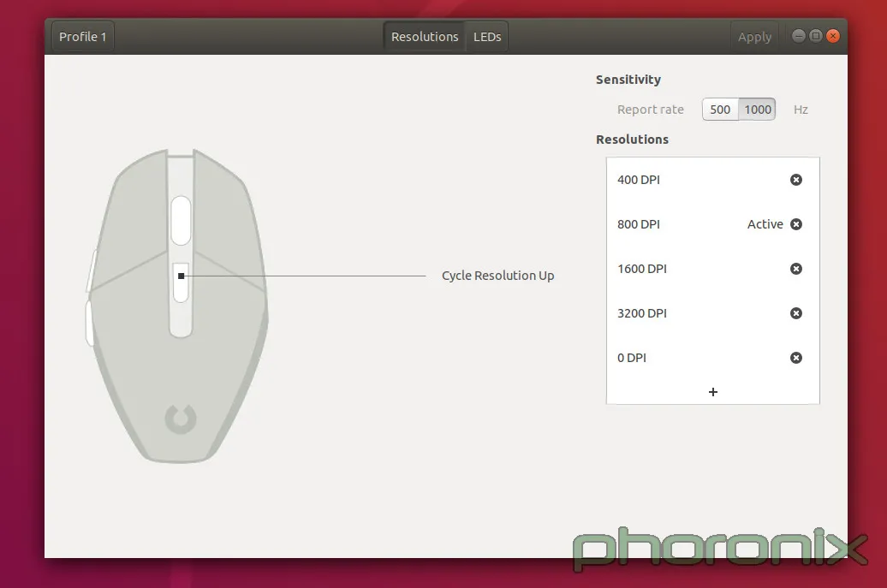The width and height of the screenshot is (887, 588).
Task: Minimize the window
Action: point(798,36)
